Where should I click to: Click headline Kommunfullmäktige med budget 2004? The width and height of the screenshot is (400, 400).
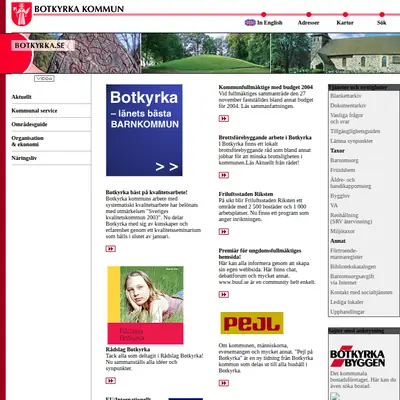click(x=266, y=87)
